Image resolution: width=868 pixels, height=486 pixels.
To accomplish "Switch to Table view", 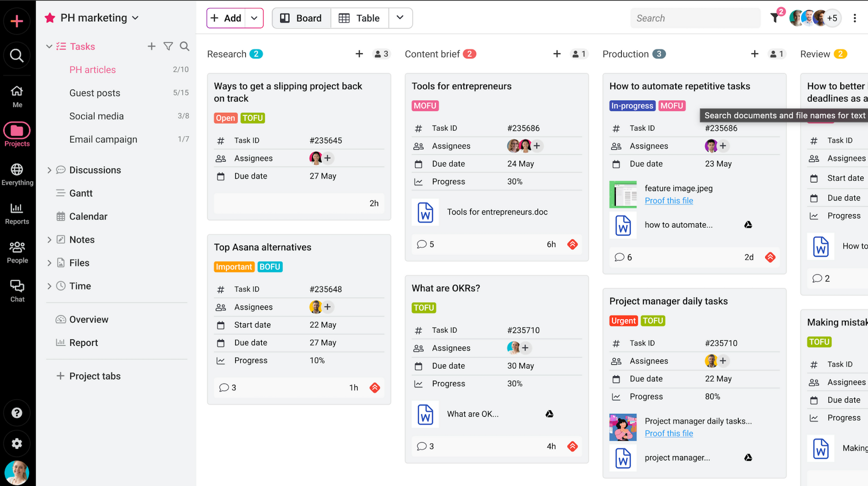I will (x=359, y=18).
